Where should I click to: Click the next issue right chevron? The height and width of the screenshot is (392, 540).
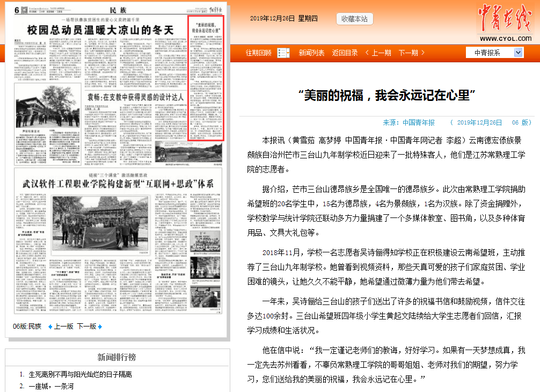[x=423, y=53]
